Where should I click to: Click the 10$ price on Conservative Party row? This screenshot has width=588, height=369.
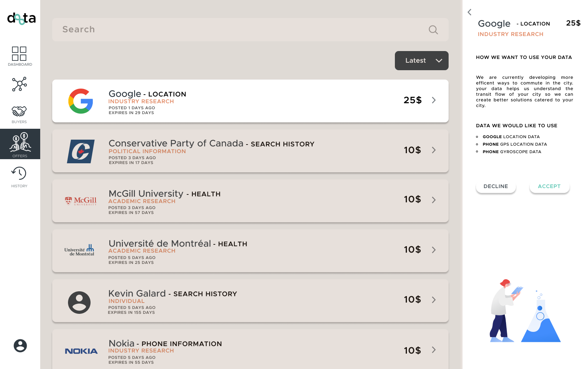tap(413, 150)
